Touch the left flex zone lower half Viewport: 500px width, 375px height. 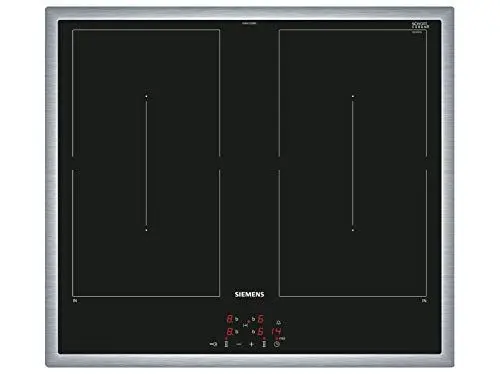[146, 233]
